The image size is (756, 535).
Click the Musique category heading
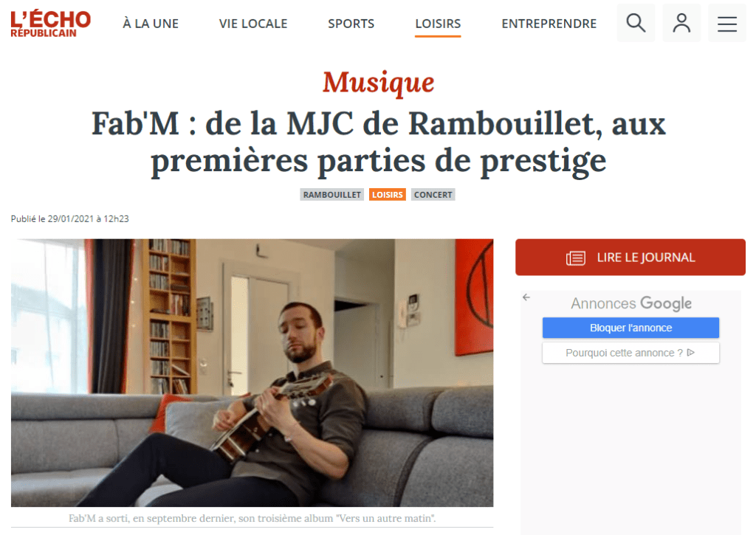tap(379, 83)
